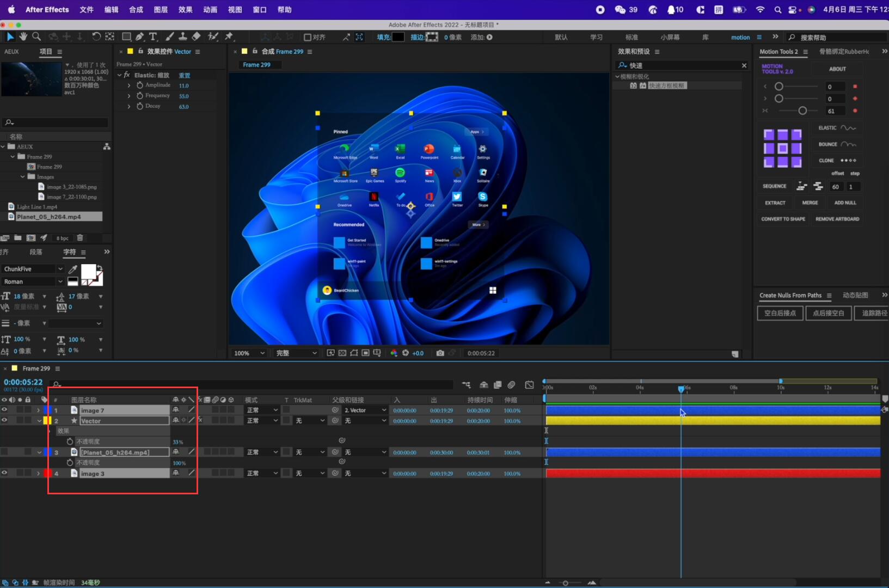
Task: Toggle stopwatch for Vector opacity 不透明度
Action: (x=70, y=442)
